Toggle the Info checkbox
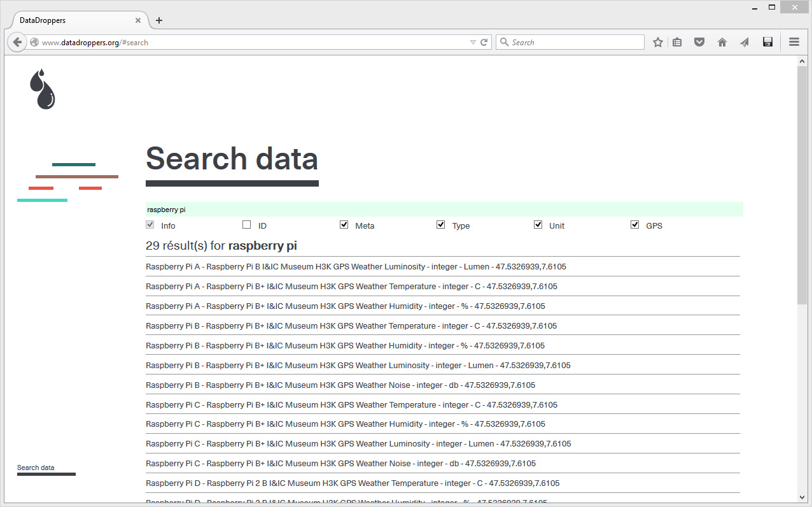 150,225
